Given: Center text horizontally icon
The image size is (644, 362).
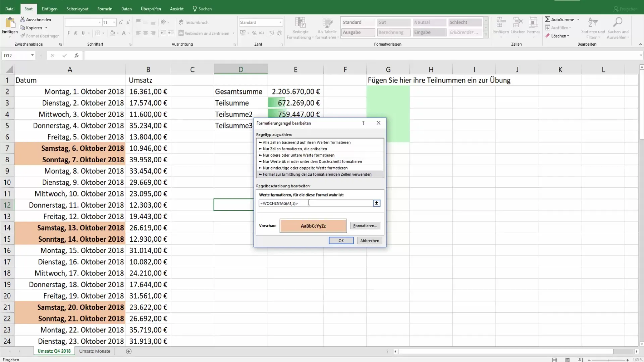Looking at the screenshot, I should point(146,33).
